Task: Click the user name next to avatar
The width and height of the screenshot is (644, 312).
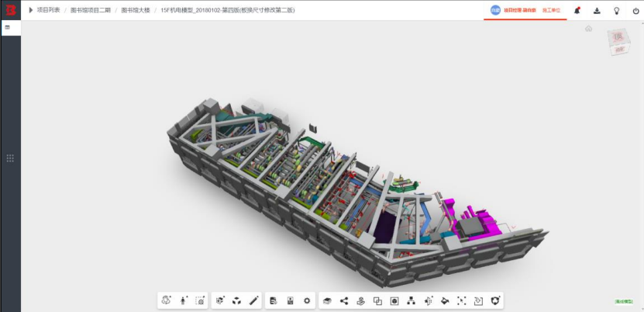Action: click(520, 10)
